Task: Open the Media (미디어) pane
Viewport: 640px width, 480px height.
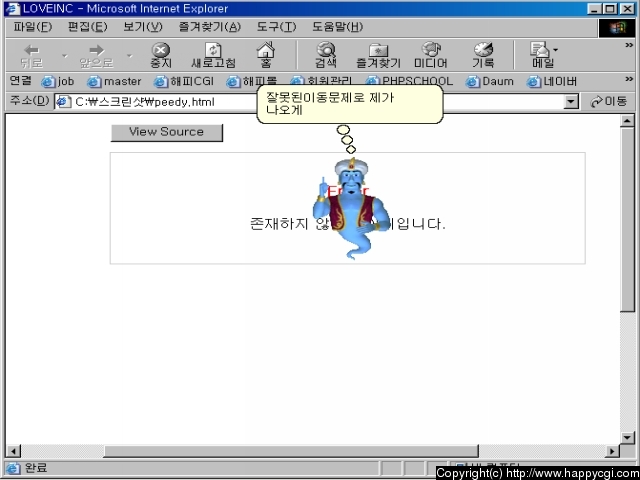Action: (x=431, y=56)
